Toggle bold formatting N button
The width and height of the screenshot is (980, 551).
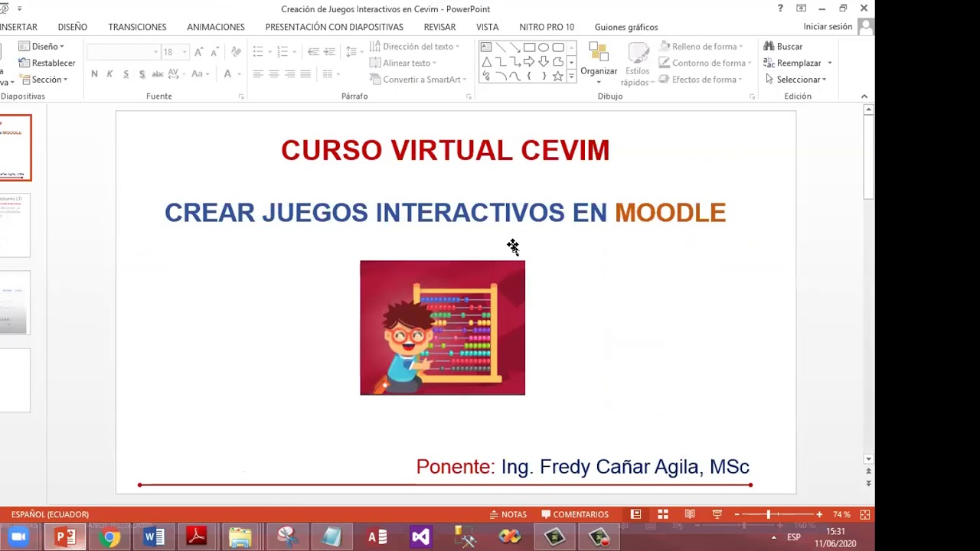tap(94, 74)
